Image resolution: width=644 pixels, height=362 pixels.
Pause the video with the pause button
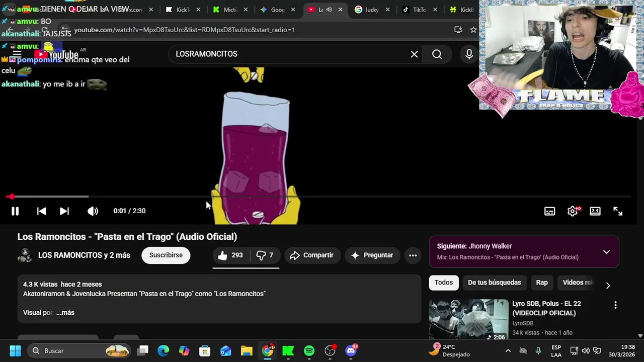click(x=15, y=211)
